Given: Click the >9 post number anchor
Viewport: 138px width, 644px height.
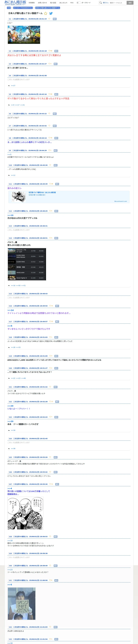Looking at the screenshot, I should tap(10, 150).
